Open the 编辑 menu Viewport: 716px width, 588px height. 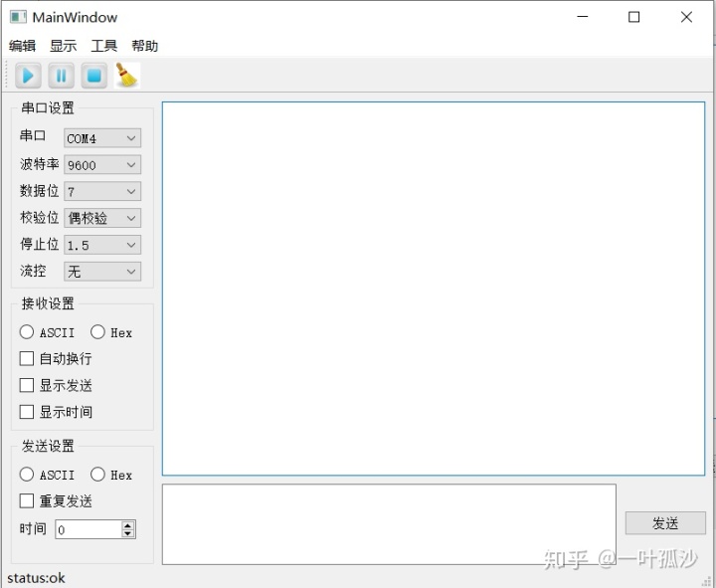22,46
